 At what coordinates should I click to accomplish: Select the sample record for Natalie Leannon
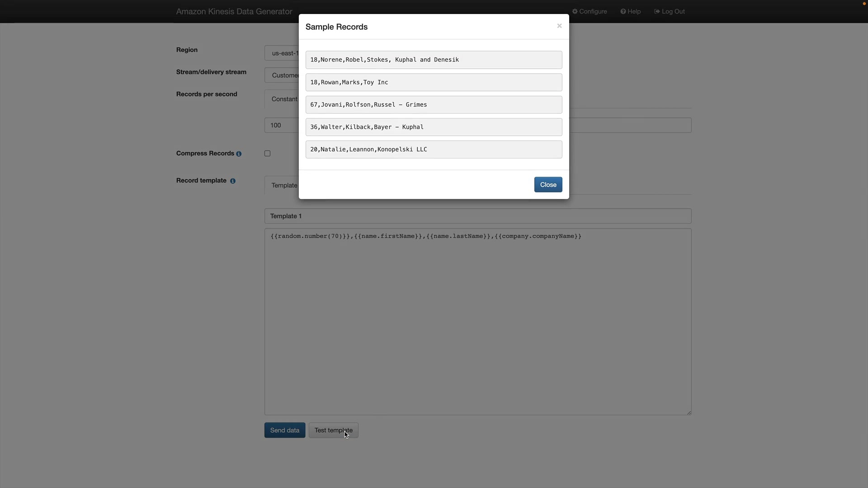(x=434, y=150)
